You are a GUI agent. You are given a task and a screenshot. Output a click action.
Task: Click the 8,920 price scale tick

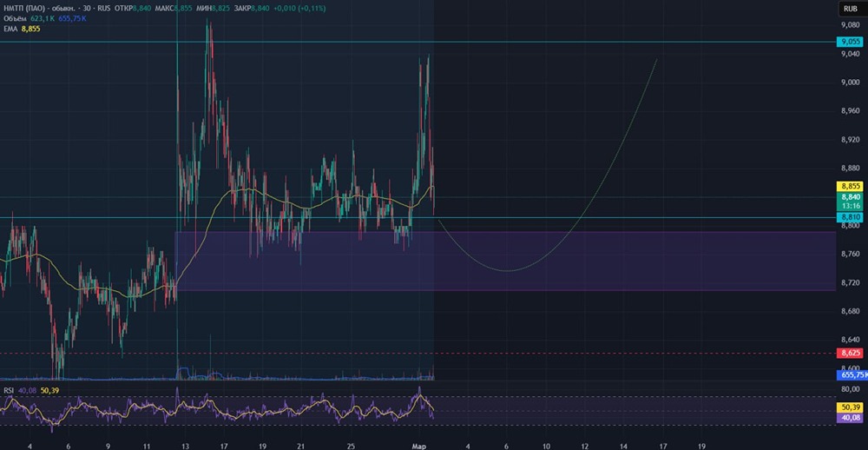850,140
